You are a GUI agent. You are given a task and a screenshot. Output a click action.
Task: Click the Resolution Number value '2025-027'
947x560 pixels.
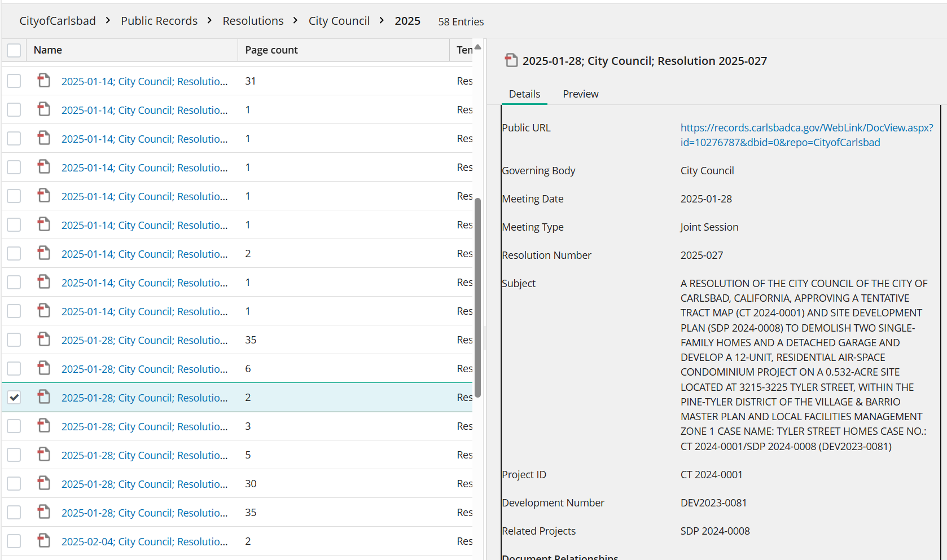point(702,255)
